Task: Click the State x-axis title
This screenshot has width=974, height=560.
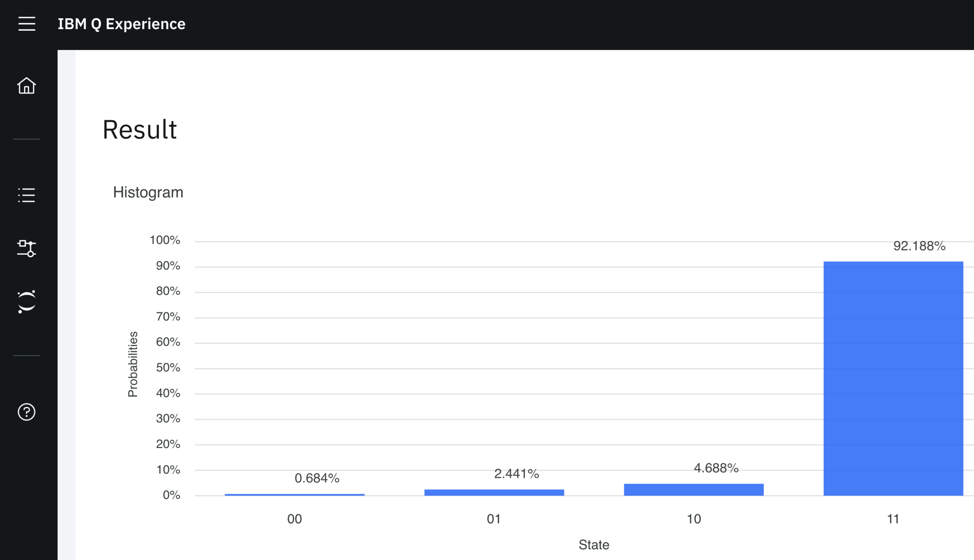Action: [594, 545]
